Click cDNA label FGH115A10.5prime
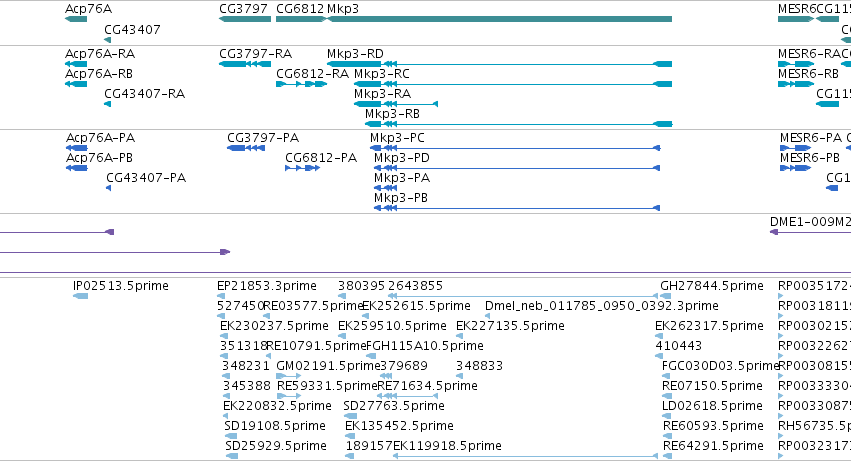Screen dimensions: 851x461 click(425, 346)
